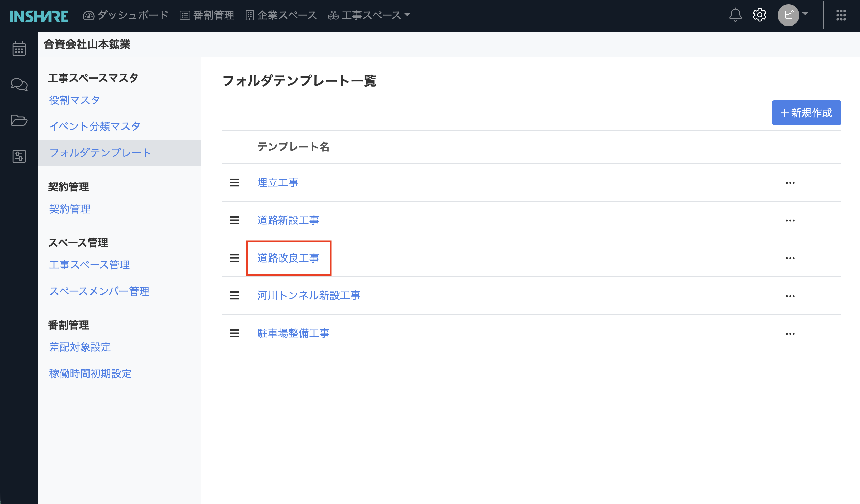Open 差配対象設定 in the side menu
Screen dimensions: 860x504
[80, 347]
